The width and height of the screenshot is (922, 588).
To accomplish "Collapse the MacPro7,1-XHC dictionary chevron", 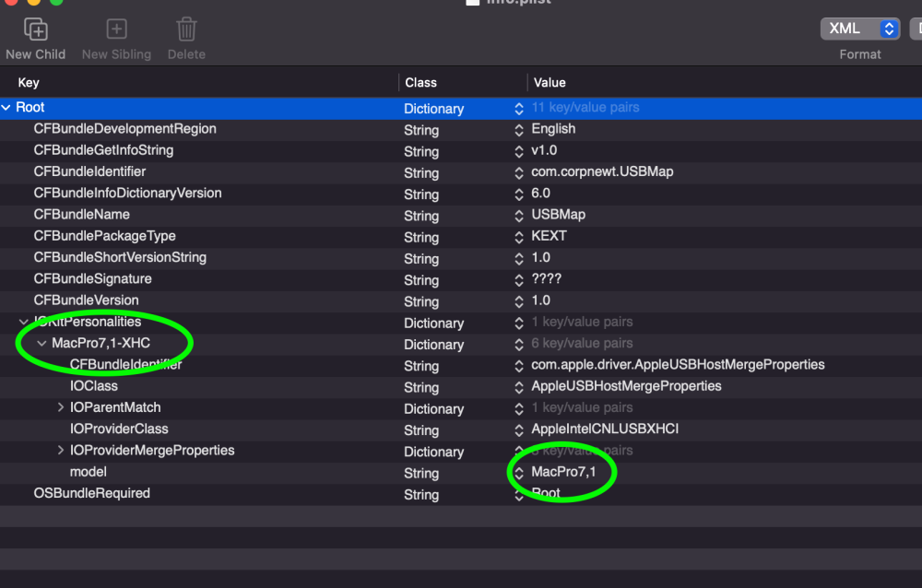I will point(41,344).
